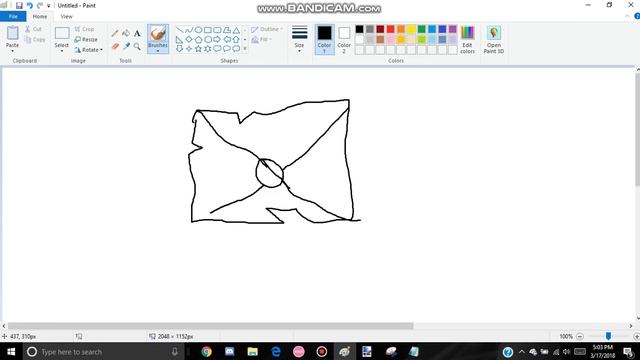Pick the purple color swatch
The height and width of the screenshot is (360, 640).
pyautogui.click(x=453, y=29)
